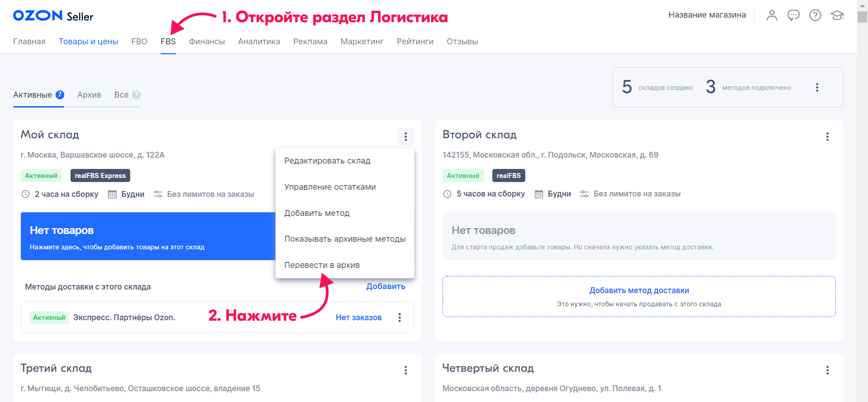Switch to the Все tab
This screenshot has height=402, width=868.
[122, 95]
